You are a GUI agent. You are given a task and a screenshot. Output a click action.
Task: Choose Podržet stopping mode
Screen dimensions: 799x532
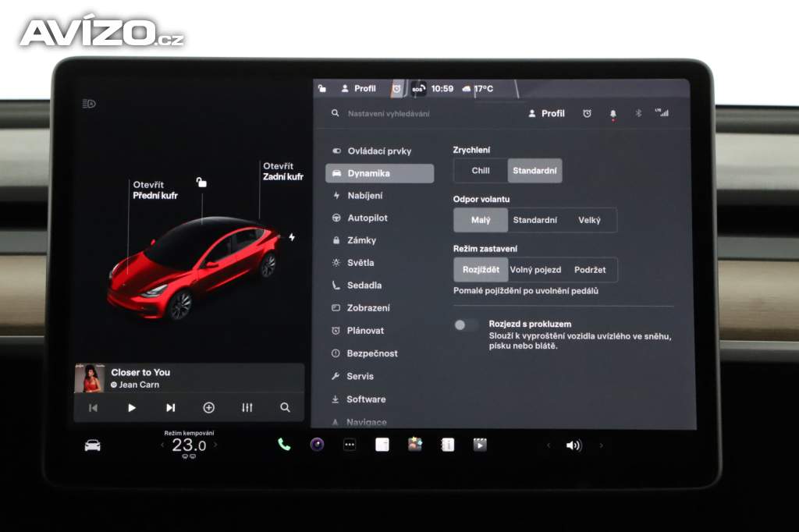pyautogui.click(x=589, y=270)
